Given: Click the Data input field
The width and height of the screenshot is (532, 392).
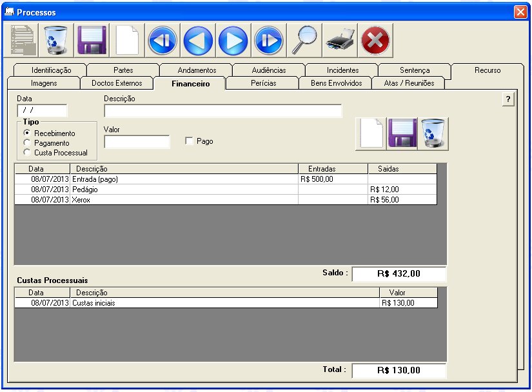Looking at the screenshot, I should click(x=42, y=110).
